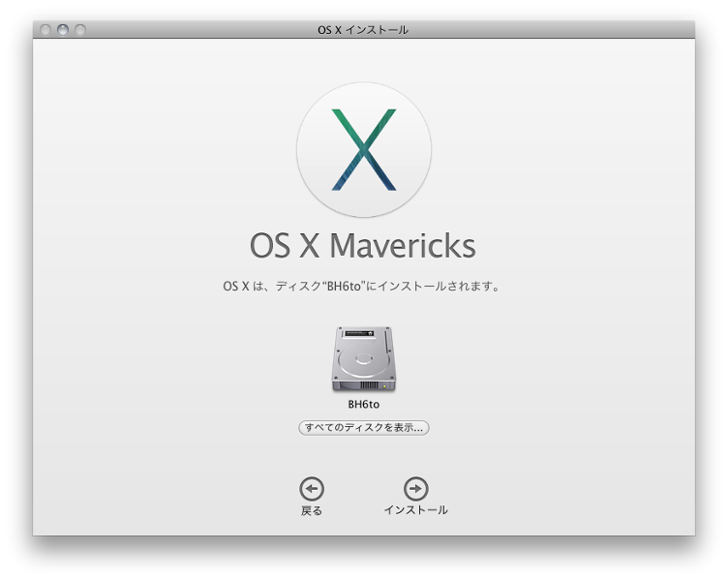Click the install arrow icon above インストール
The height and width of the screenshot is (581, 728).
point(416,489)
